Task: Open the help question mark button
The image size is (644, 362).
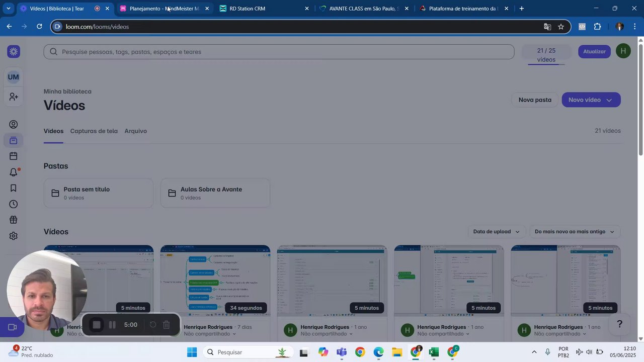Action: tap(620, 324)
